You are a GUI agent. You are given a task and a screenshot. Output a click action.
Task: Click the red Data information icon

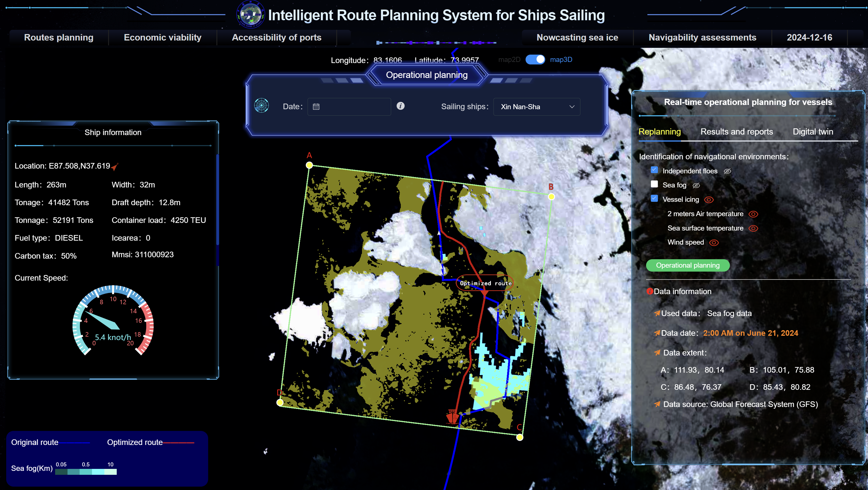[x=649, y=291]
